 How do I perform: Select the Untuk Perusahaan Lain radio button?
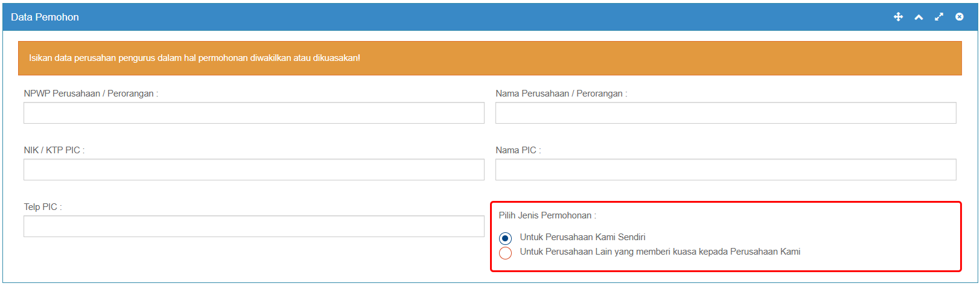coord(506,253)
